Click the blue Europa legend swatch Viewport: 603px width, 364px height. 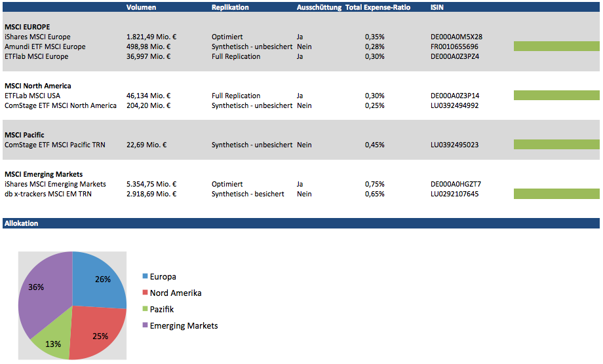tap(145, 276)
